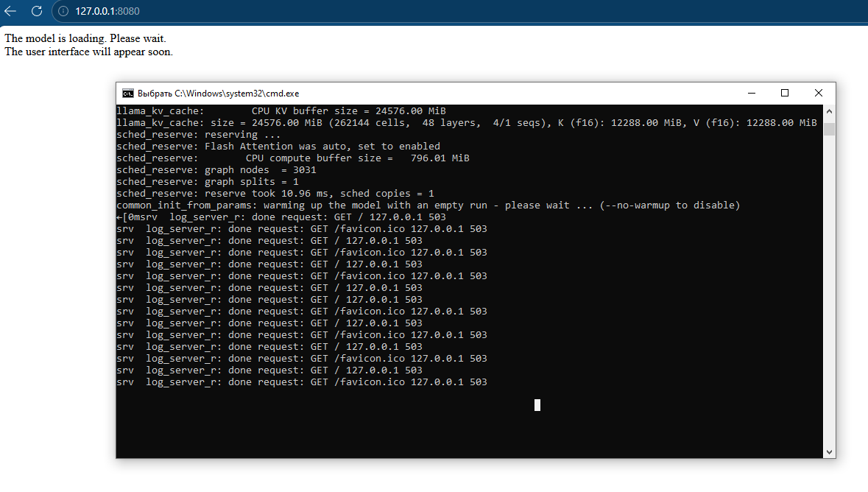Click the last favicon.ico 503 log line
The image size is (868, 492).
pos(302,382)
